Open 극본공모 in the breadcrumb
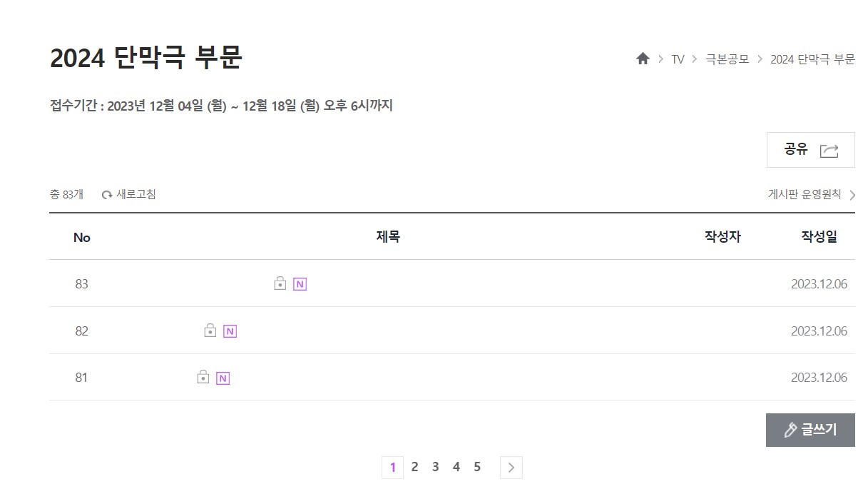The height and width of the screenshot is (484, 868). click(x=727, y=59)
